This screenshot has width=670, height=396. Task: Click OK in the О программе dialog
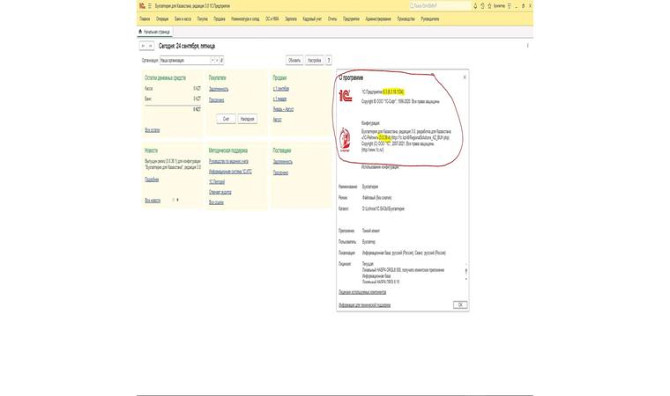coord(460,305)
